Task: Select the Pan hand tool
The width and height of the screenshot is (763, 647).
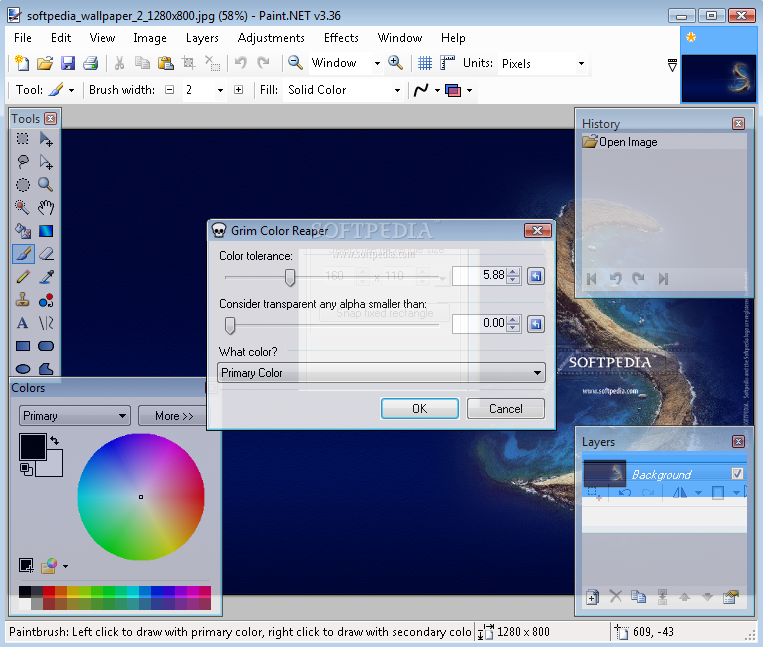Action: tap(46, 208)
